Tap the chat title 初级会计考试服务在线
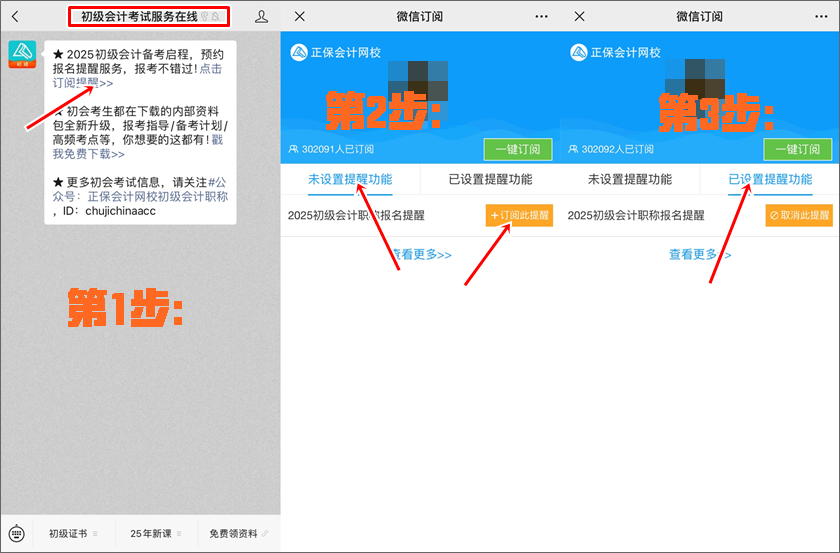 tap(139, 17)
